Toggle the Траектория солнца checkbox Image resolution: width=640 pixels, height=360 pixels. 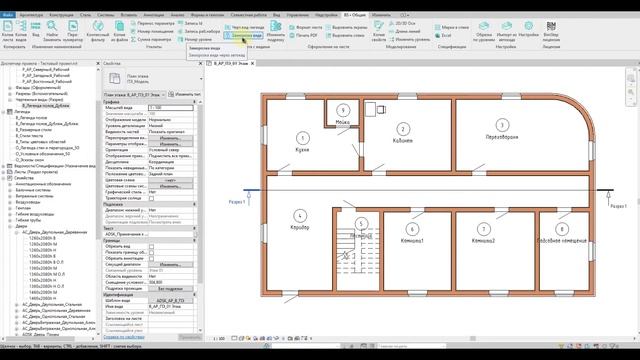(151, 198)
